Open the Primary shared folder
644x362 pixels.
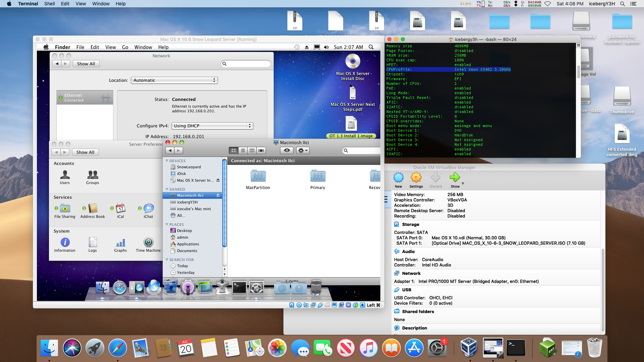(318, 179)
